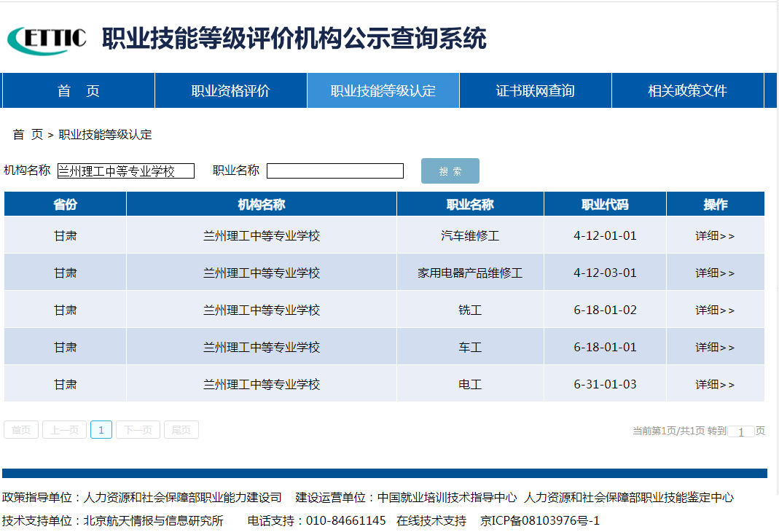Image resolution: width=779 pixels, height=532 pixels.
Task: Open 详细 for 汽车维修工 row
Action: [715, 236]
